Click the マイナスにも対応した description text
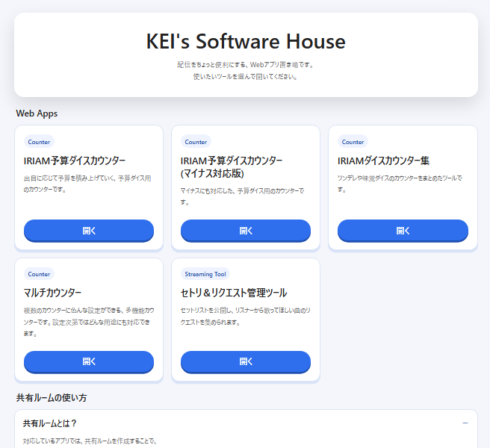This screenshot has height=448, width=490. pos(243,196)
